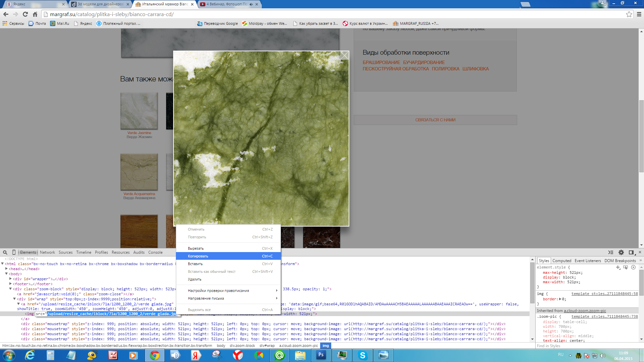644x362 pixels.
Task: Bookmark page with the star icon
Action: point(629,14)
